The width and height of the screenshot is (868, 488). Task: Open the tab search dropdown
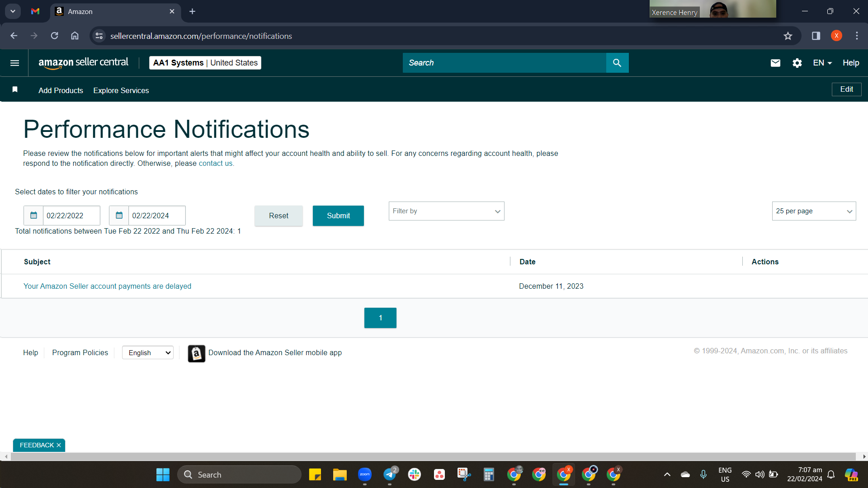[x=13, y=11]
